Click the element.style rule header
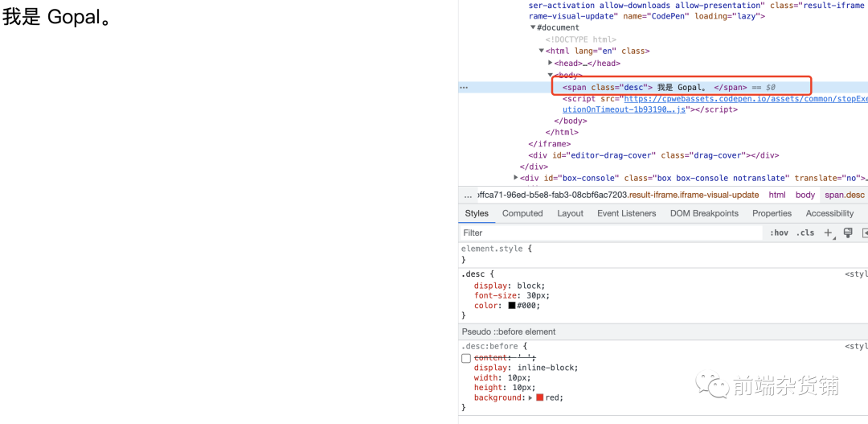 click(x=496, y=249)
